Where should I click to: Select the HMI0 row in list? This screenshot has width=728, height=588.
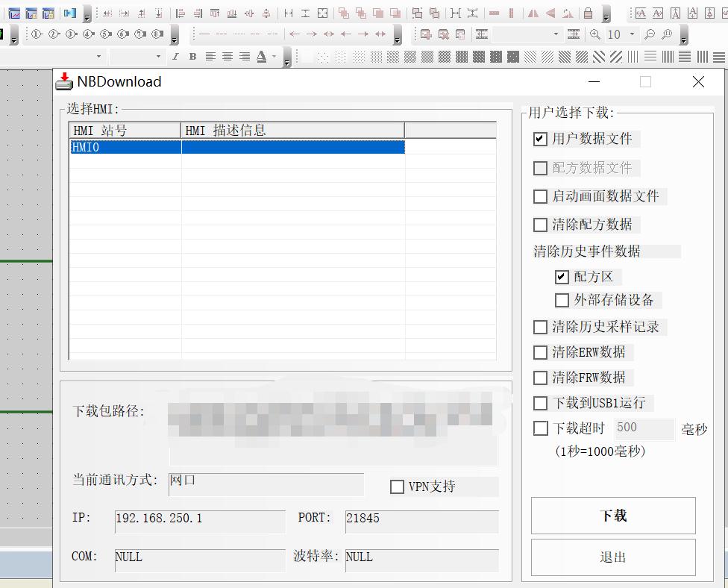[x=236, y=147]
